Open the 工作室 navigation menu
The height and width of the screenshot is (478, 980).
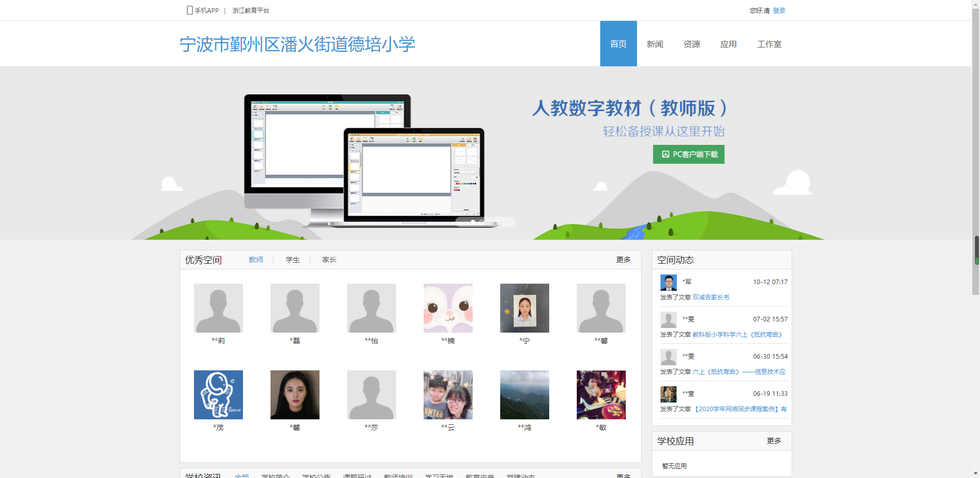(x=769, y=44)
